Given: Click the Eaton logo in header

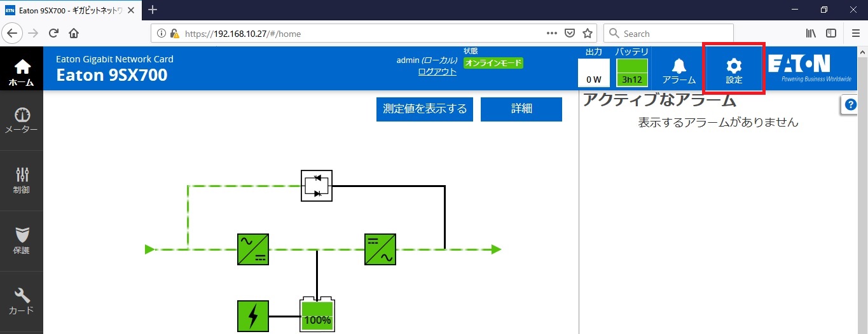Looking at the screenshot, I should (809, 68).
